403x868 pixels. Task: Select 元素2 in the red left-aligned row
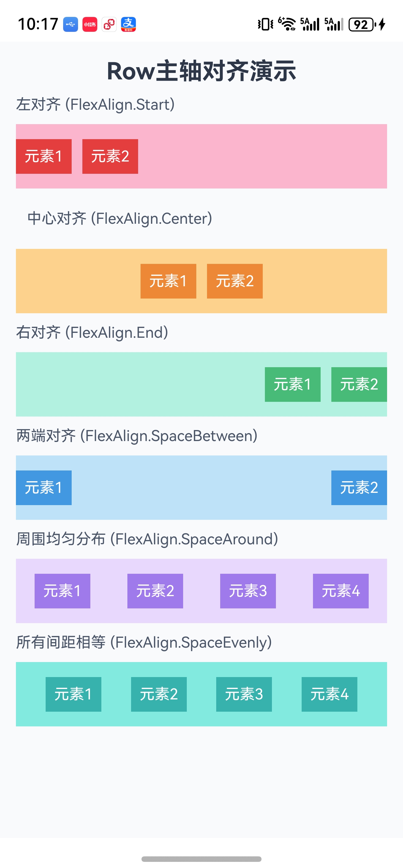coord(110,156)
